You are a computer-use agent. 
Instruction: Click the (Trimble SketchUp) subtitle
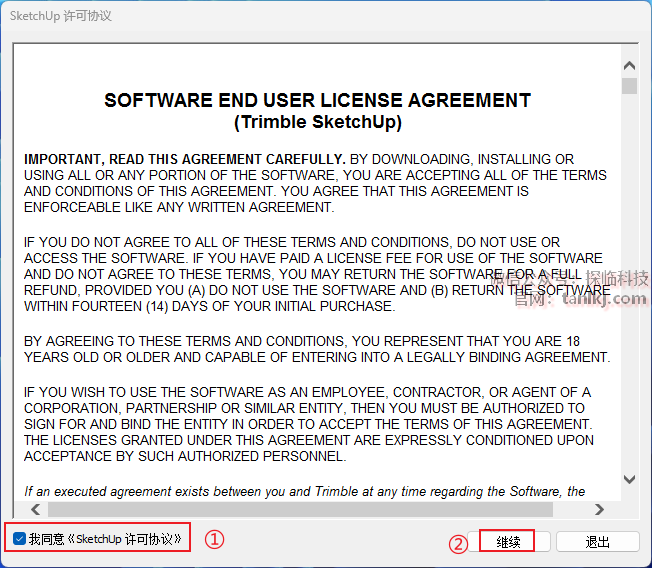[317, 122]
